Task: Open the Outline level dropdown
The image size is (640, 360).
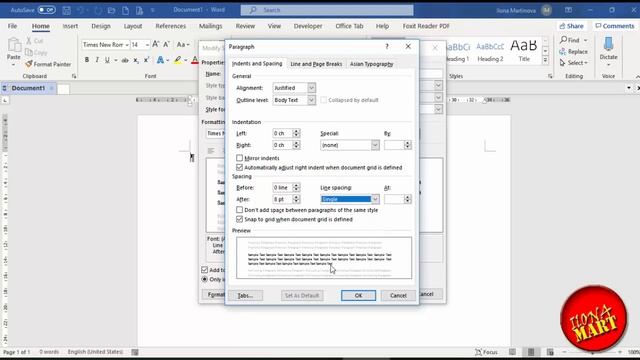Action: (311, 100)
